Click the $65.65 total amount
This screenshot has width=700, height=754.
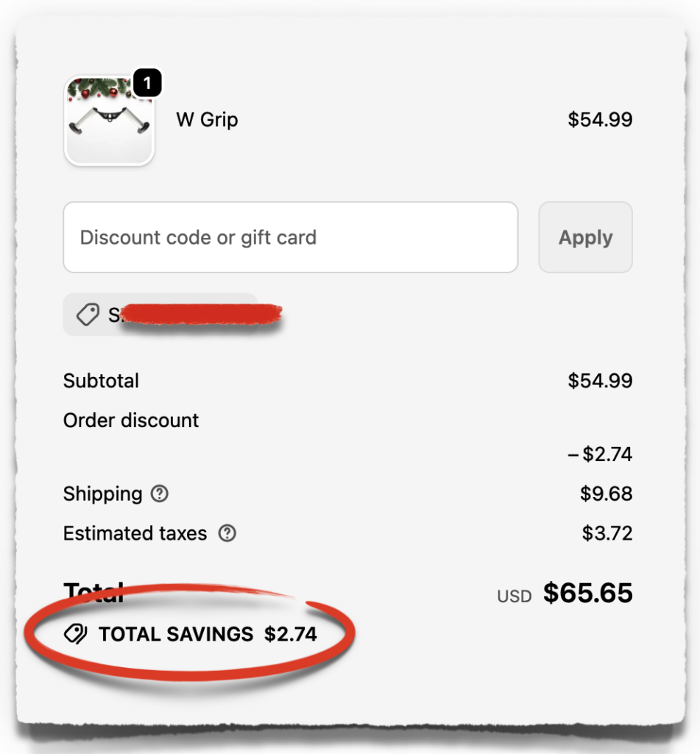tap(589, 593)
